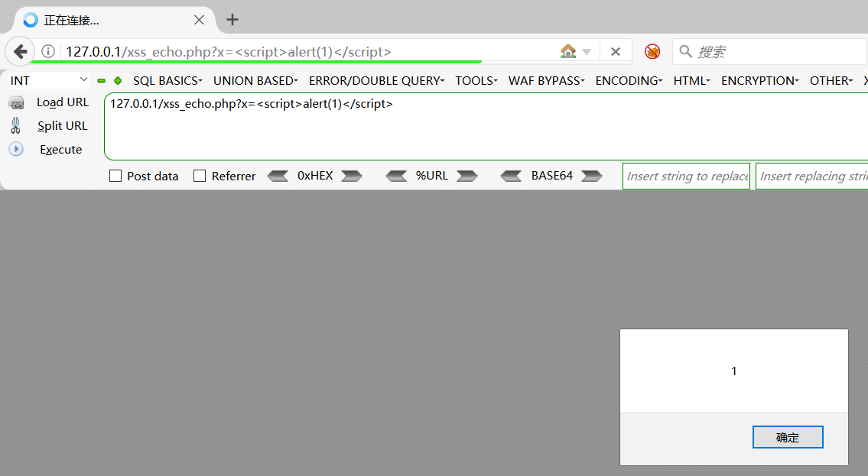Click the site info icon in address bar
868x476 pixels.
point(48,51)
